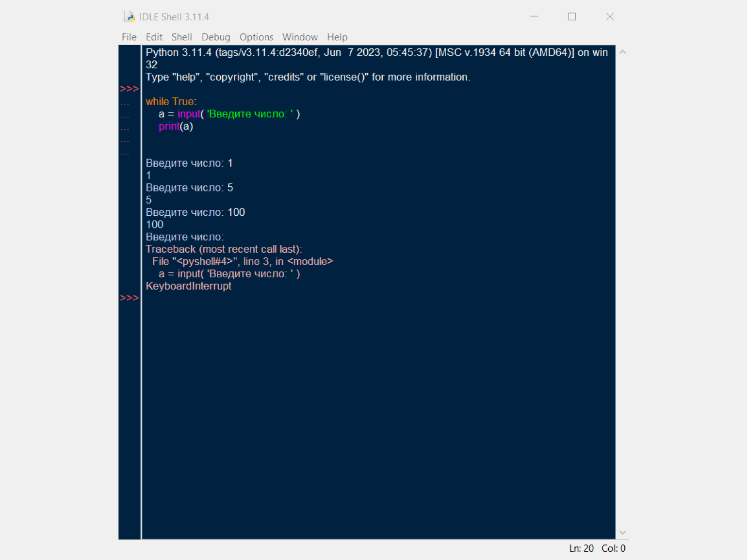Open the Debug menu
Screen dimensions: 747x560
(216, 37)
